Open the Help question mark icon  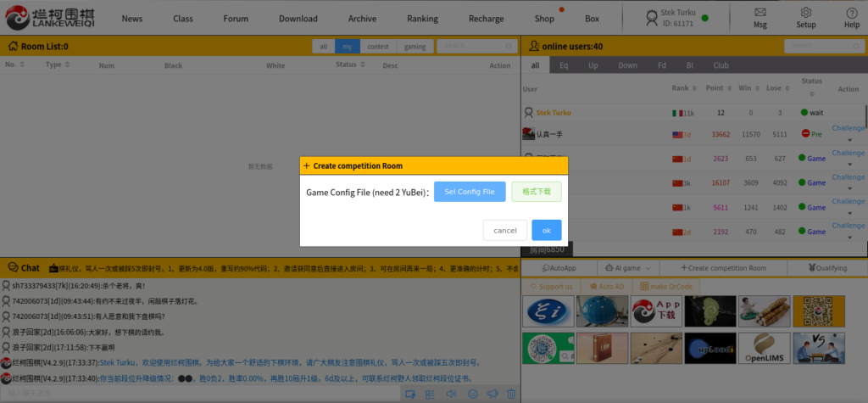(851, 17)
